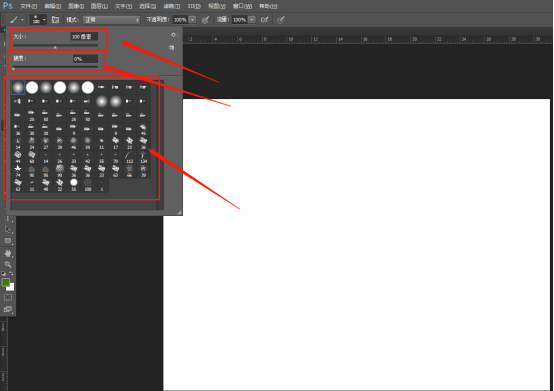
Task: Click the green foreground color swatch
Action: click(x=6, y=282)
